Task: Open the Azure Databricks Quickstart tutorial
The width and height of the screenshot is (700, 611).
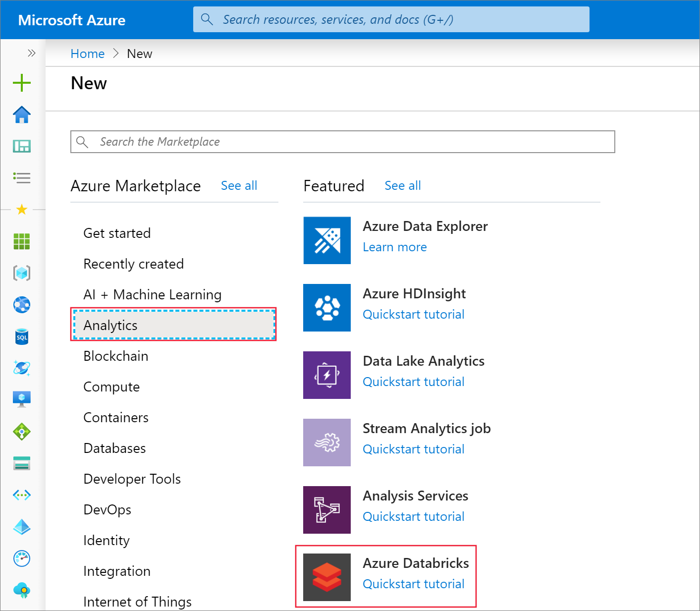Action: (x=413, y=584)
